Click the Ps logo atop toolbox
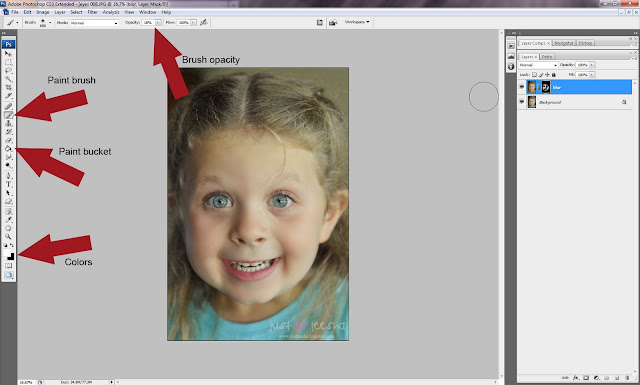This screenshot has width=640, height=385. 8,44
